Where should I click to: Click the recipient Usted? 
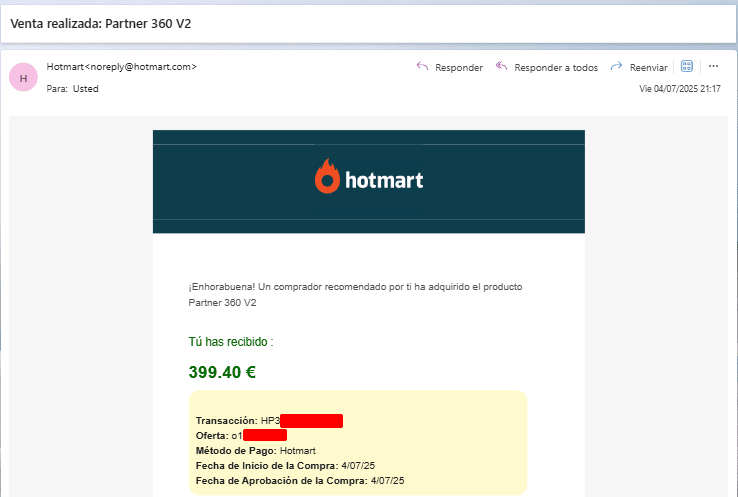pyautogui.click(x=85, y=88)
